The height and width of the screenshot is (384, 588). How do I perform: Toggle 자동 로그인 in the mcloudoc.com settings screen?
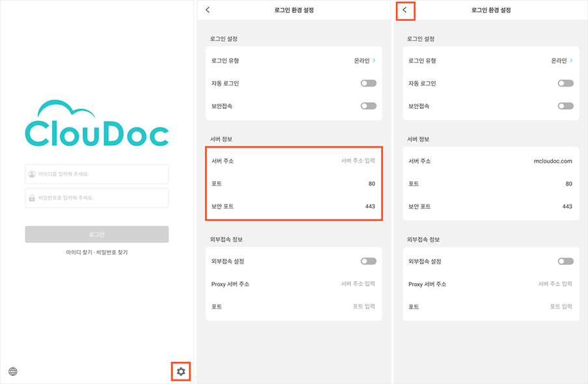[x=565, y=83]
